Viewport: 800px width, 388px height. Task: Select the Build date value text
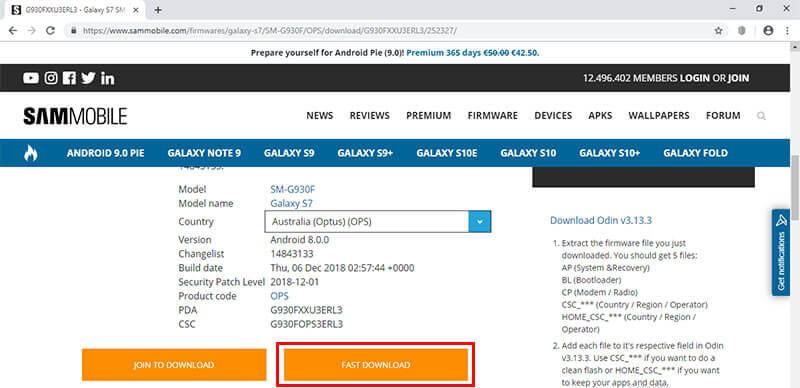tap(342, 268)
